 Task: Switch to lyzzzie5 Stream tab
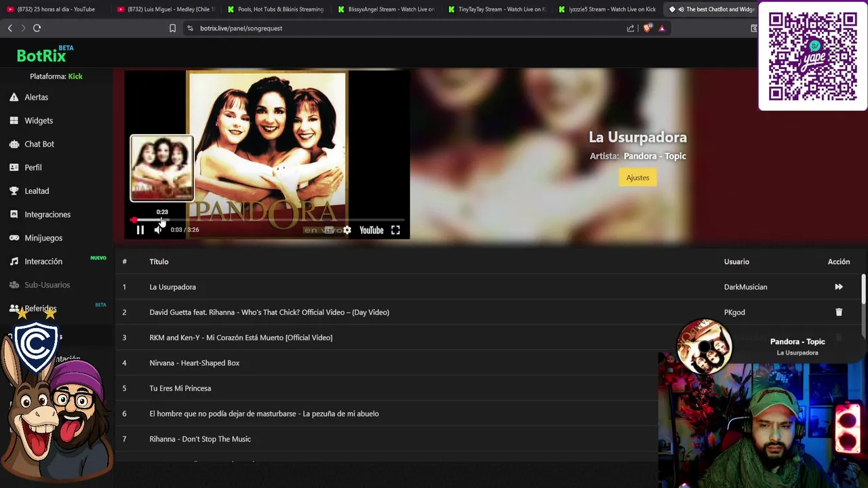pos(606,9)
